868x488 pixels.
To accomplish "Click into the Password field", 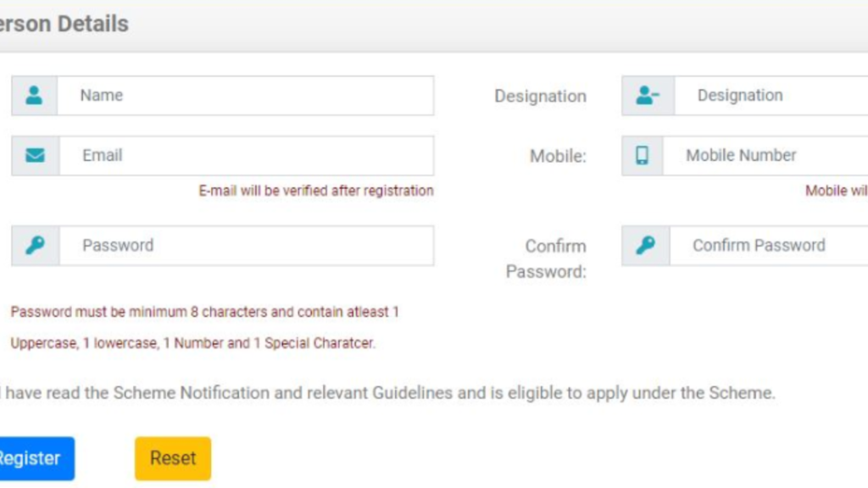I will 246,246.
